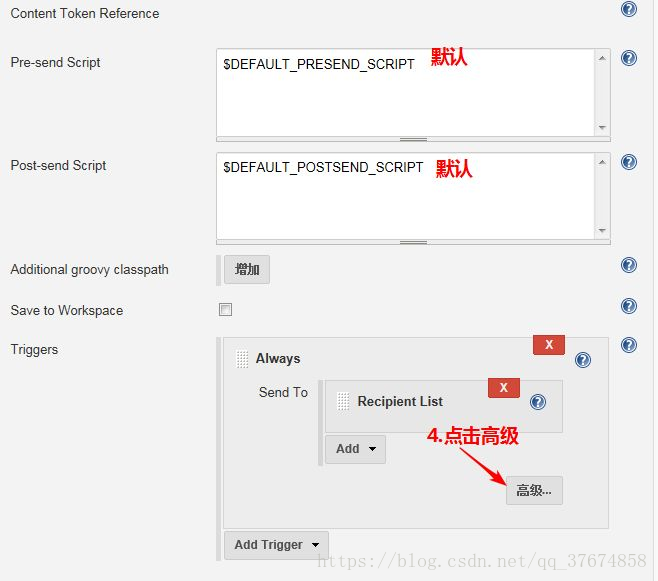This screenshot has height=581, width=658.
Task: Open help for Save to Workspace
Action: tap(629, 306)
